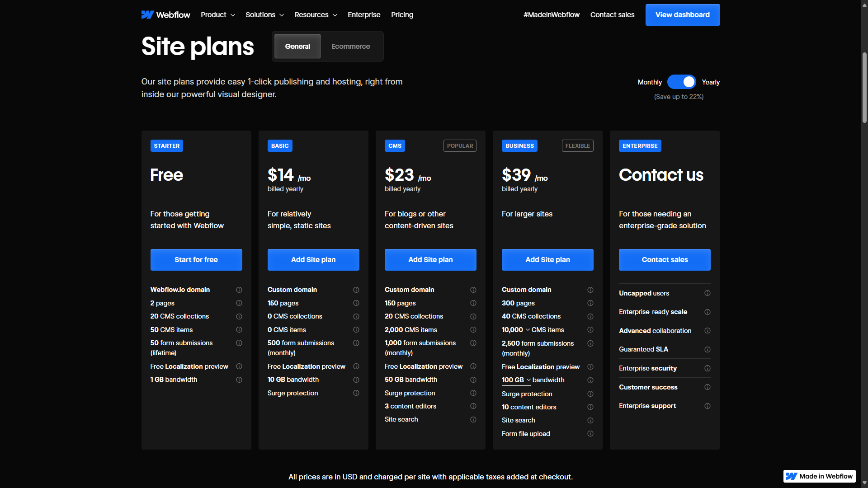
Task: Click the View dashboard button
Action: point(683,15)
